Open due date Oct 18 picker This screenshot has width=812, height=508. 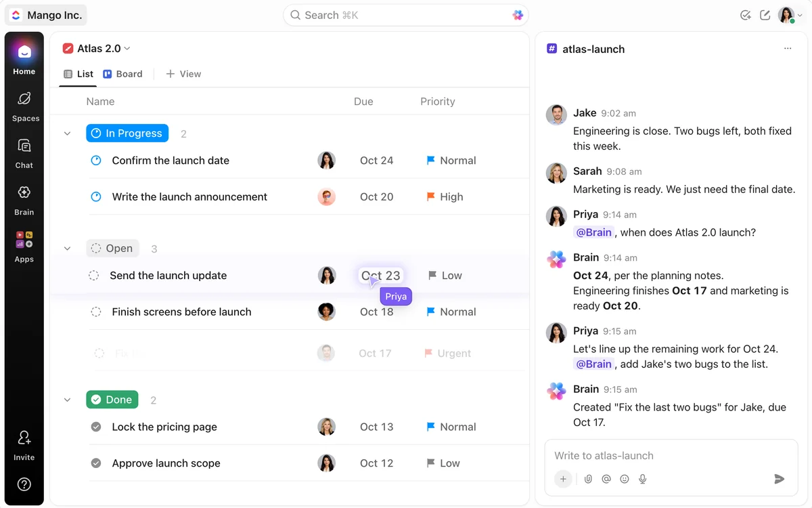377,312
